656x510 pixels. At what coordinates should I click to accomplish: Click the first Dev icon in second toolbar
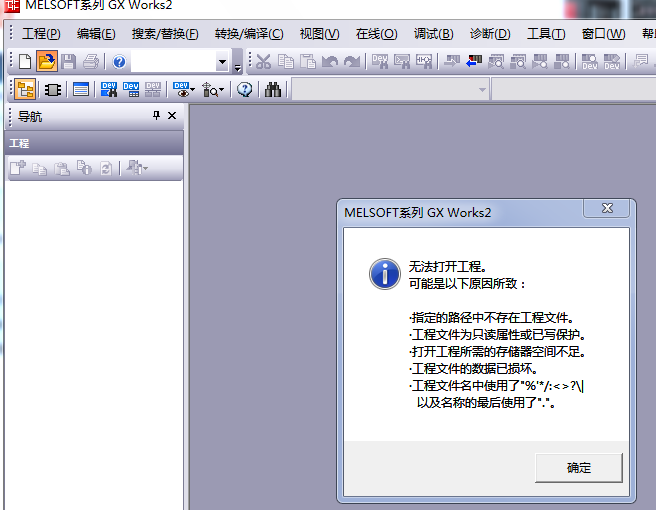(108, 89)
